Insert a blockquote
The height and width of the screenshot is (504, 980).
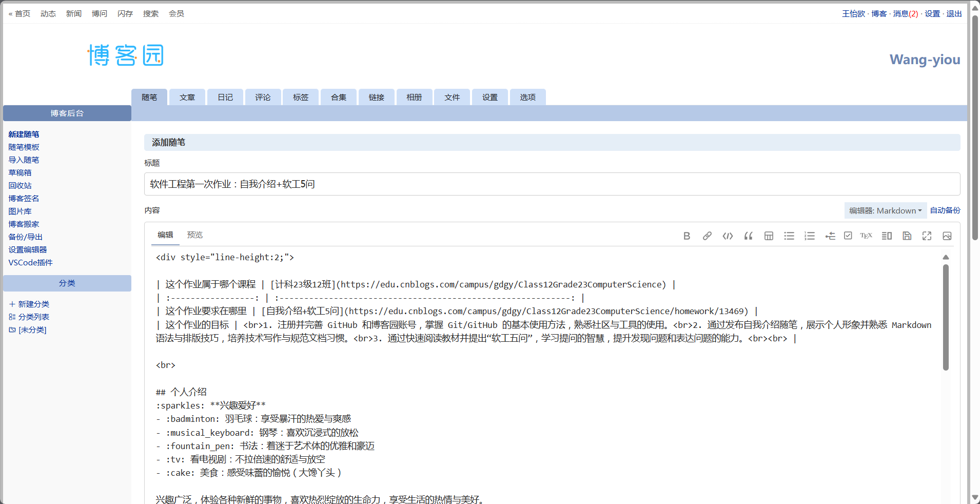748,236
